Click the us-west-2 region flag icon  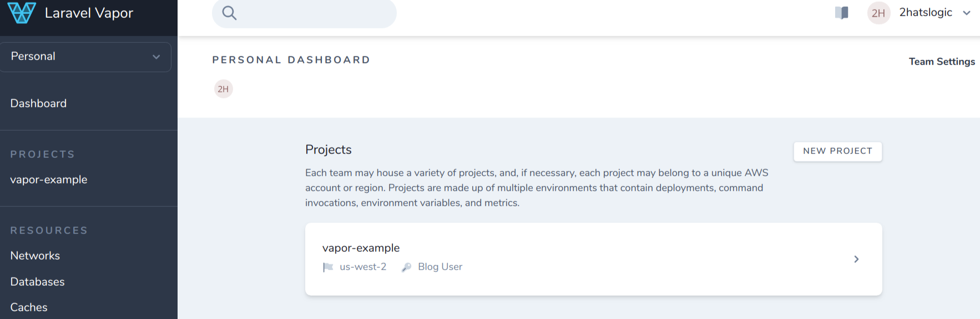point(328,267)
